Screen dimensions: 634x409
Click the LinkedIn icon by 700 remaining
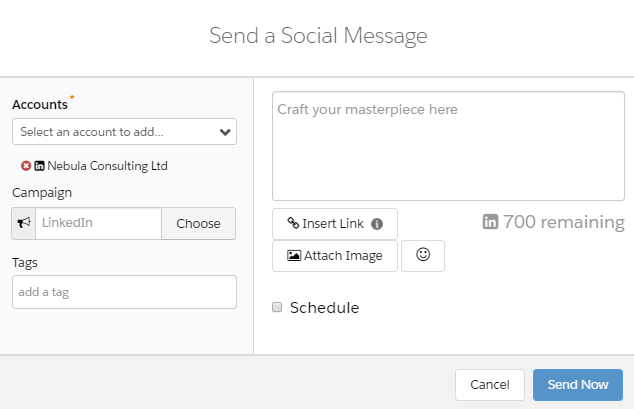[490, 222]
